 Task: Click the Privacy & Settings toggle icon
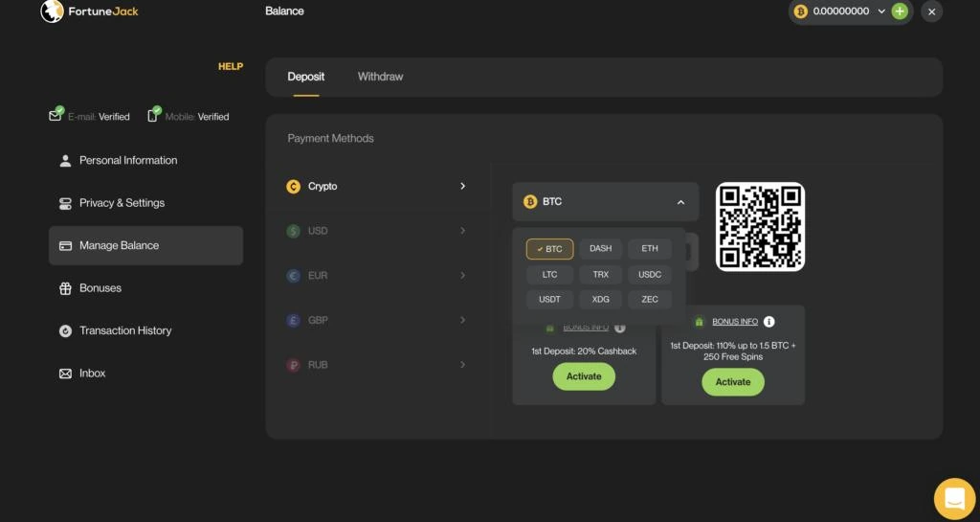[65, 204]
